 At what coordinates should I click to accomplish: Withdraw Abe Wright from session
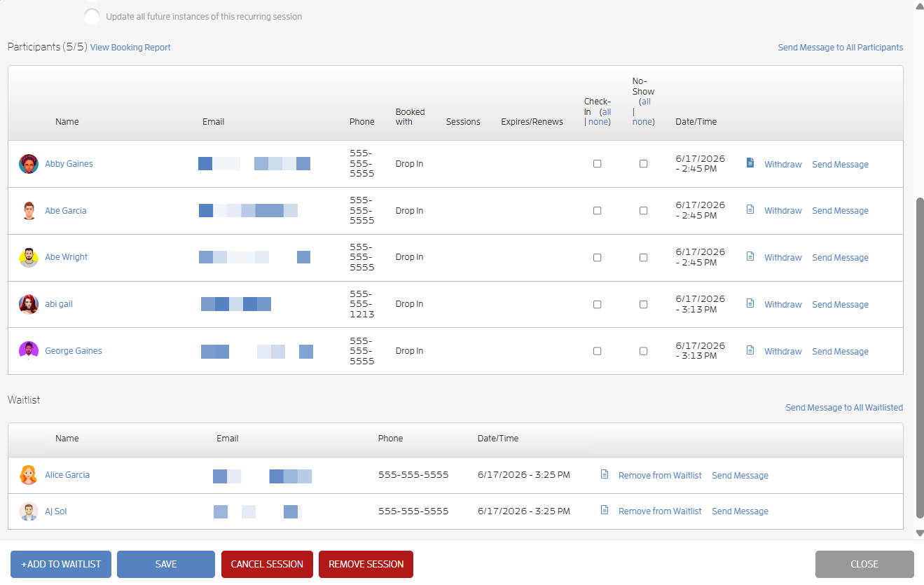pos(783,258)
